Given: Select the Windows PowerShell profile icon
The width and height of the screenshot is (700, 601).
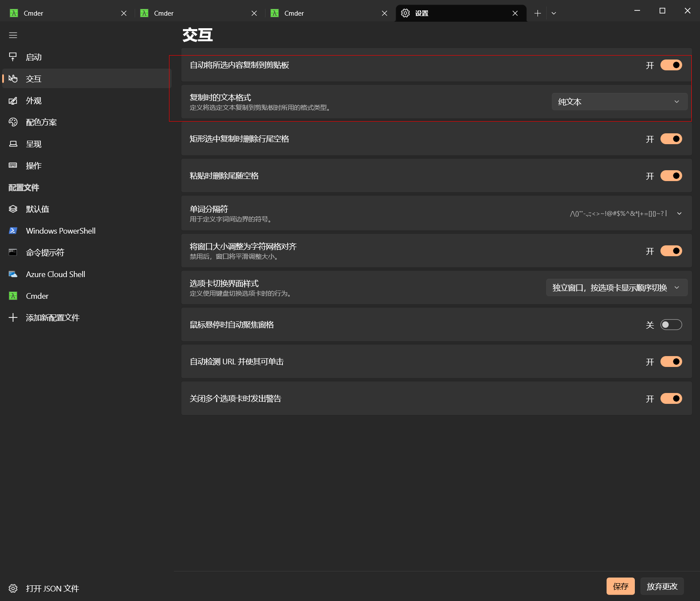Looking at the screenshot, I should click(x=13, y=231).
